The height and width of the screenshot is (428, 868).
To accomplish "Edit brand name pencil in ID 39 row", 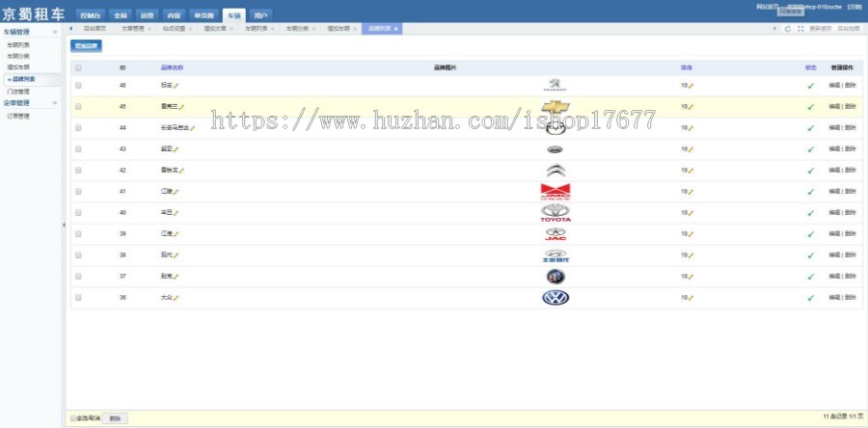I will click(176, 234).
